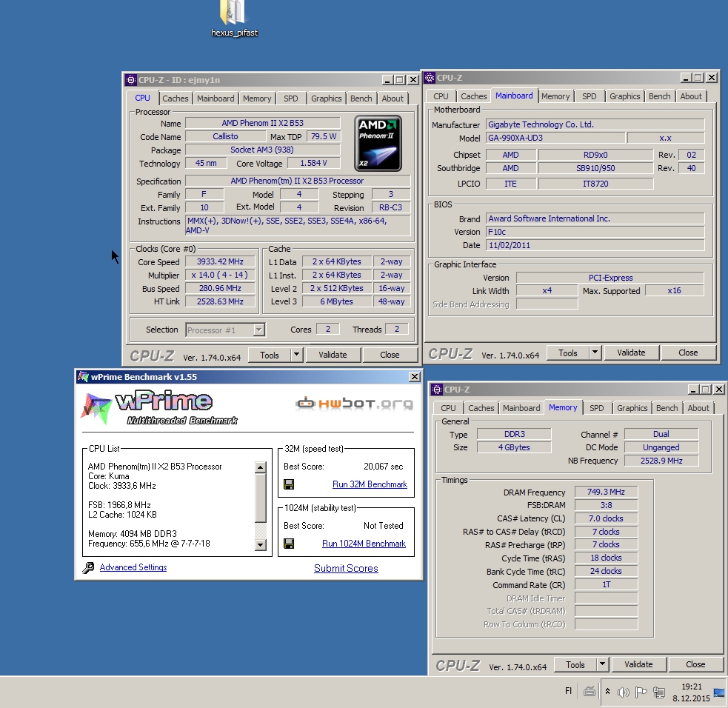Click the Bus Speed 280.96 MHz value
728x708 pixels.
point(220,288)
